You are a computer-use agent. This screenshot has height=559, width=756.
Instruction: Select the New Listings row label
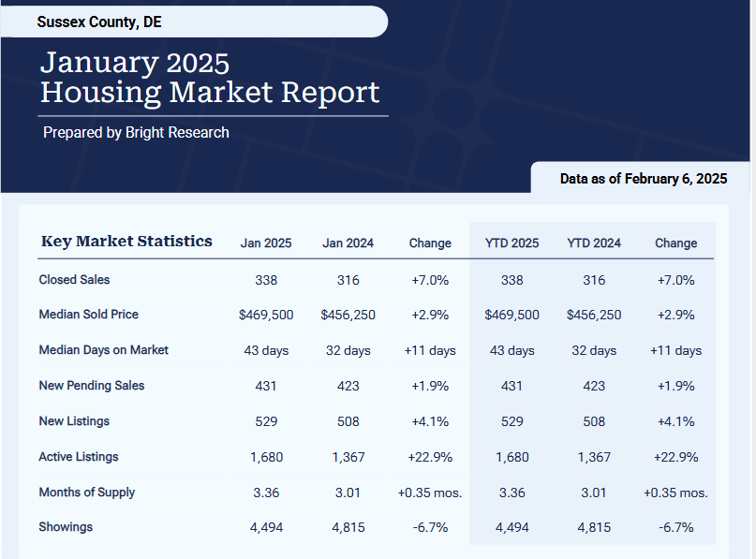[74, 421]
